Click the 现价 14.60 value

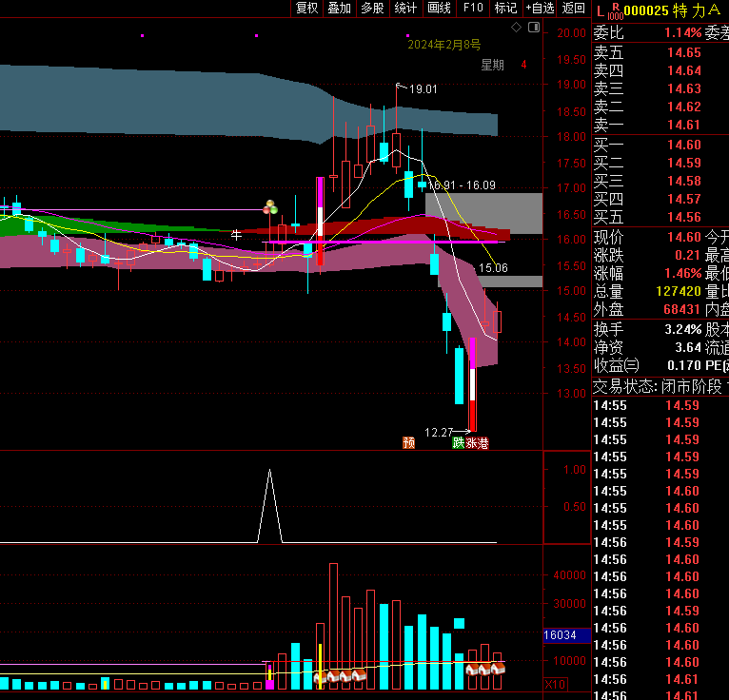pyautogui.click(x=684, y=238)
